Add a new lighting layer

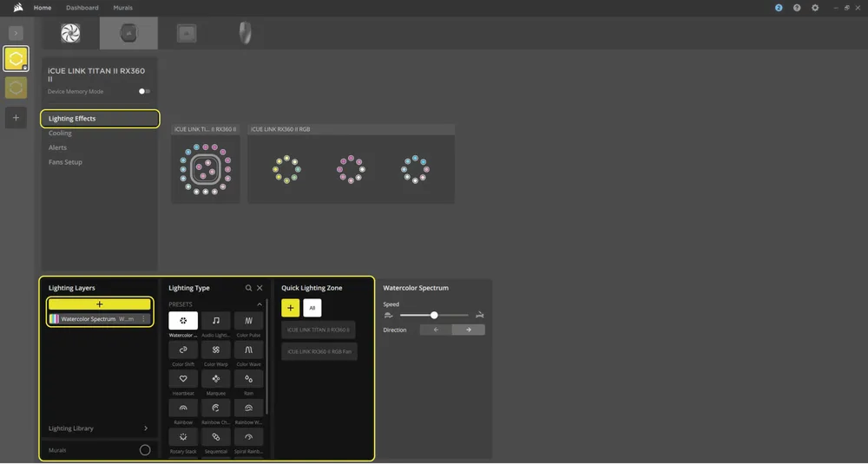coord(100,304)
